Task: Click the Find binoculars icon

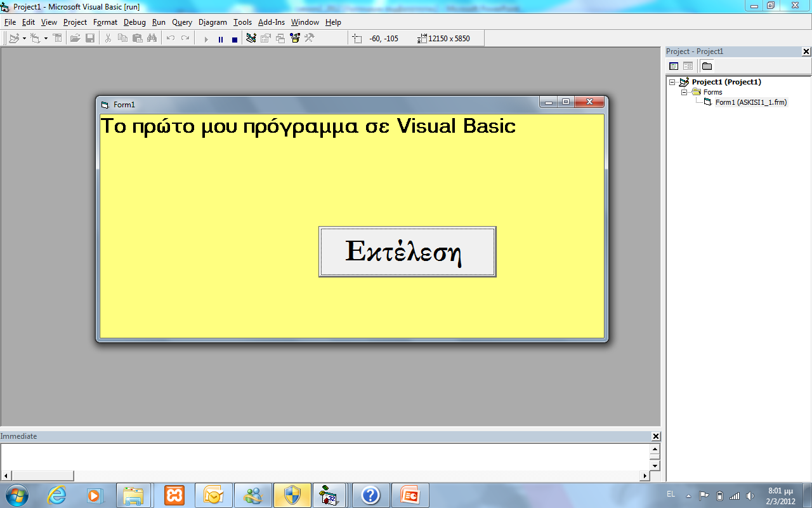Action: click(x=152, y=38)
